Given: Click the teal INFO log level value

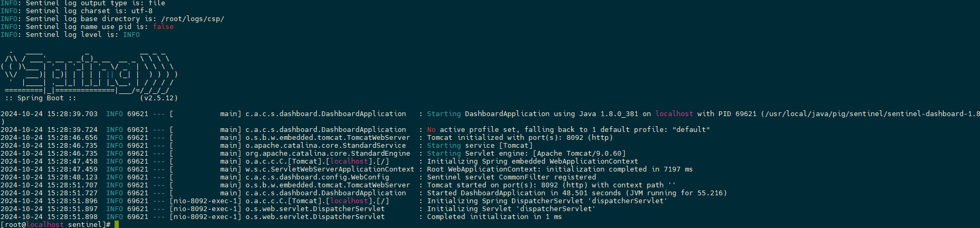Looking at the screenshot, I should (x=131, y=34).
